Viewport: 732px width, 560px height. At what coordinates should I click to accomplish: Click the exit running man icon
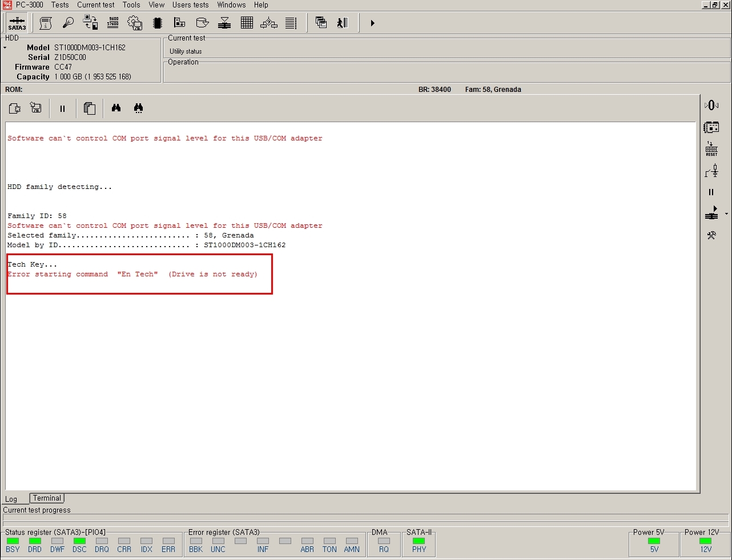343,23
